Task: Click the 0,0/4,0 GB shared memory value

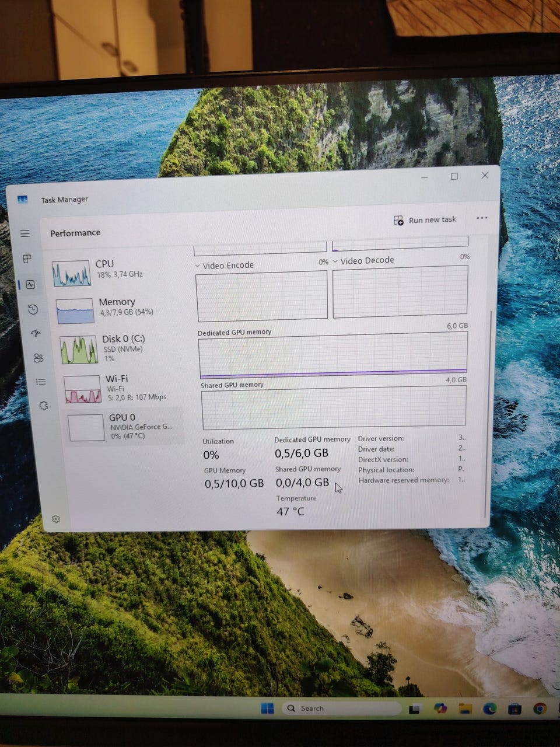Action: (302, 483)
